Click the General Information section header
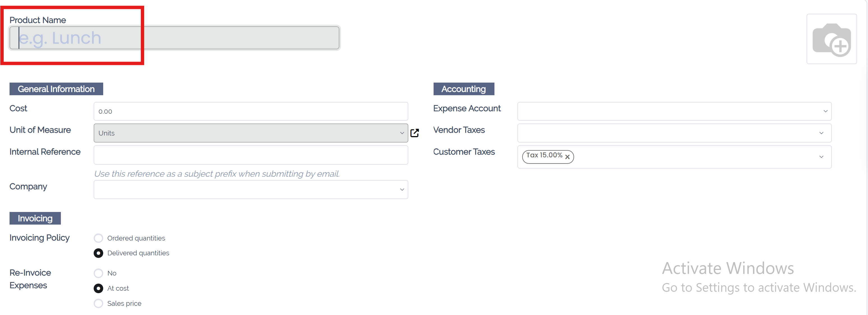The image size is (868, 315). pyautogui.click(x=56, y=89)
